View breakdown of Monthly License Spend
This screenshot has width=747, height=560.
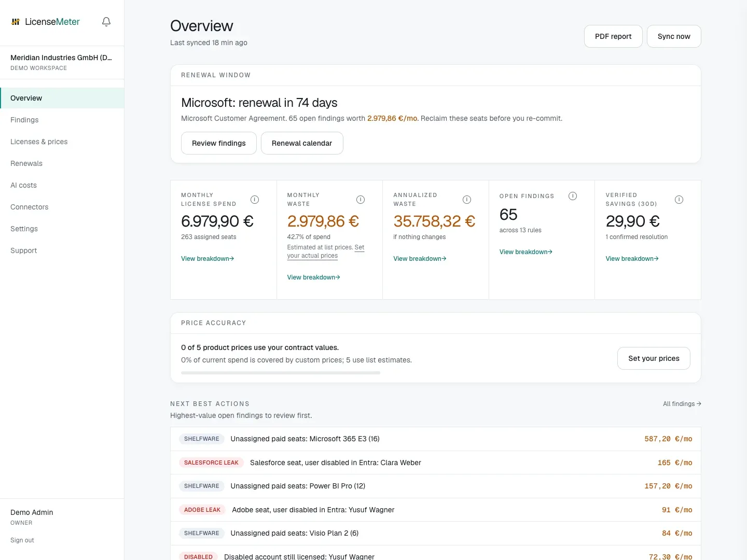pos(208,259)
